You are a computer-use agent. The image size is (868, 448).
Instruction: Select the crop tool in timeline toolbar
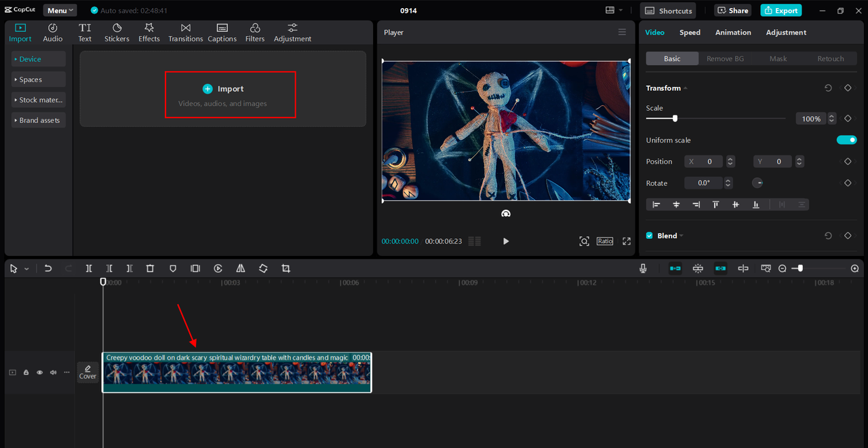tap(285, 269)
